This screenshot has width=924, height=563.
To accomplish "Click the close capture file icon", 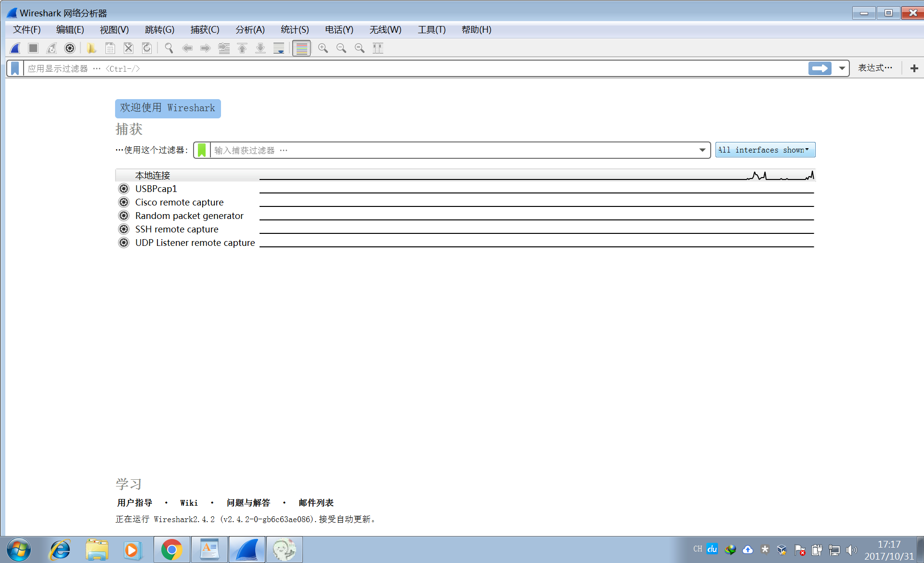I will [x=129, y=48].
